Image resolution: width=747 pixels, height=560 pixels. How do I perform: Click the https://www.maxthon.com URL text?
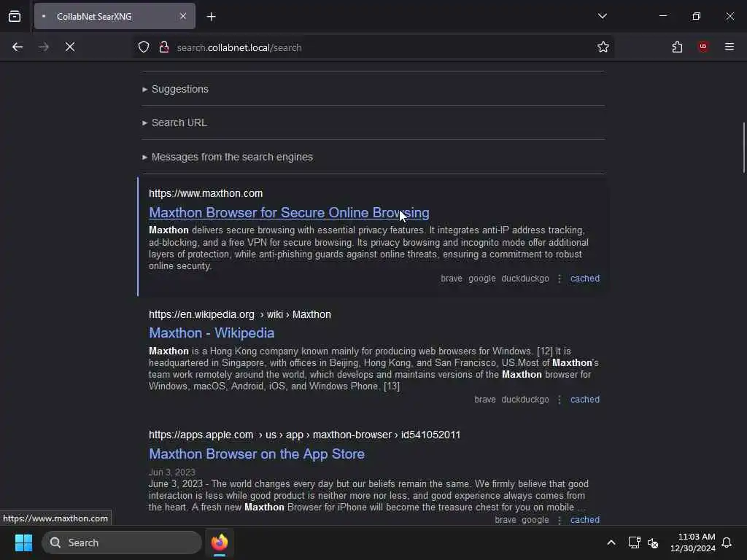coord(205,193)
